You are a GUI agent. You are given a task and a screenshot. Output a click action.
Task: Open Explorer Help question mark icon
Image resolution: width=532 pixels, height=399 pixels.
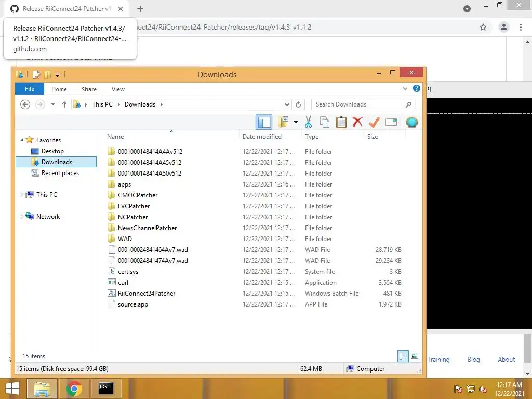[416, 88]
